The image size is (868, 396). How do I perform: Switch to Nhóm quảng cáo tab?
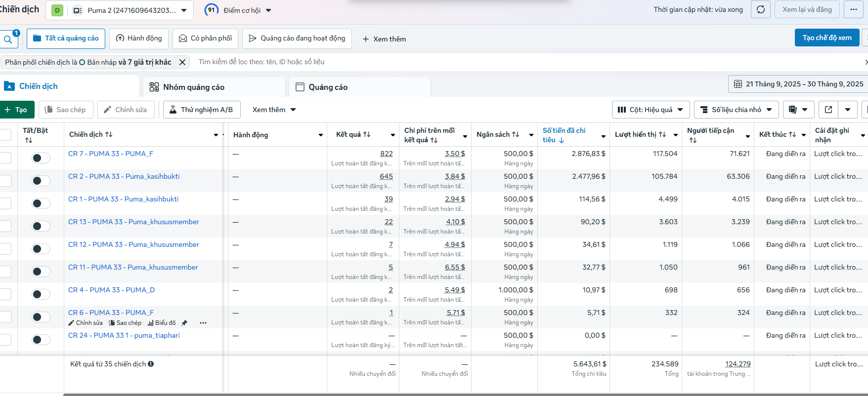pyautogui.click(x=193, y=87)
